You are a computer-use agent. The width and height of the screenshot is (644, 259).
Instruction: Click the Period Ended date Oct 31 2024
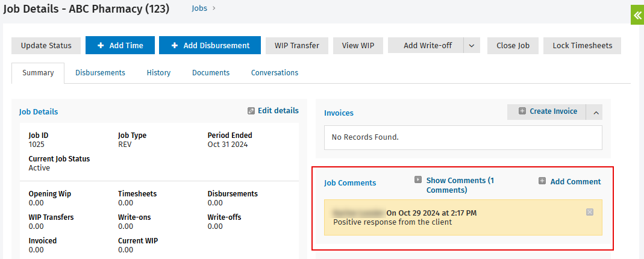click(228, 145)
